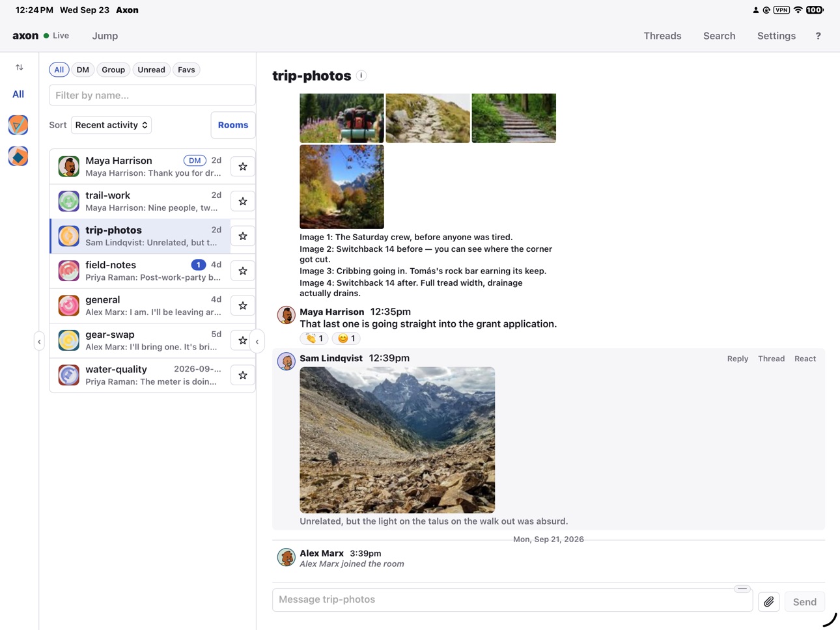
Task: Mark general room as favorite
Action: (243, 306)
